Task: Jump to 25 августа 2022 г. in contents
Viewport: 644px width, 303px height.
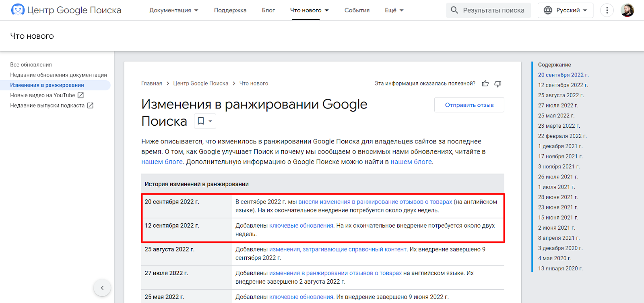Action: click(x=561, y=95)
